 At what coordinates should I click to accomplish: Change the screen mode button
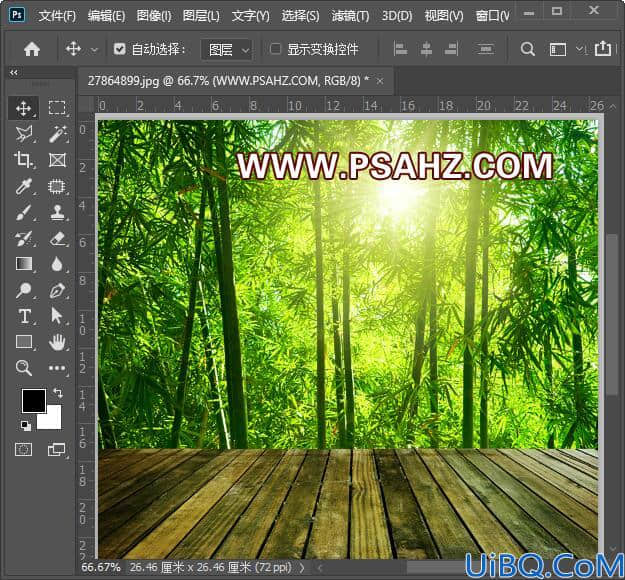(x=57, y=450)
